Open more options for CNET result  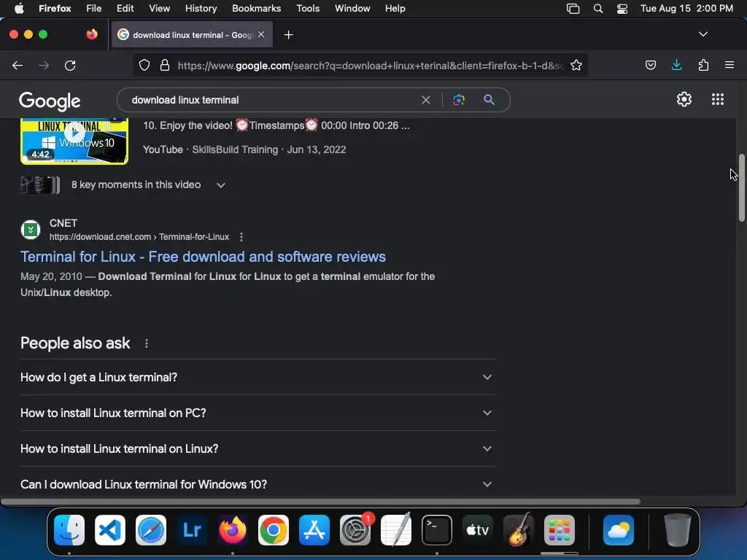[241, 237]
